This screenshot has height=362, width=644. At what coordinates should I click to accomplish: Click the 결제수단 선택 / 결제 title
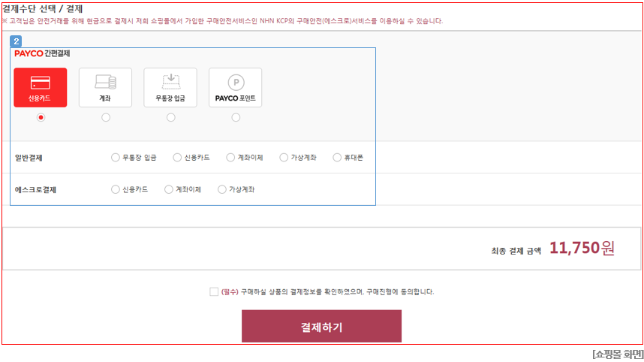pyautogui.click(x=43, y=9)
